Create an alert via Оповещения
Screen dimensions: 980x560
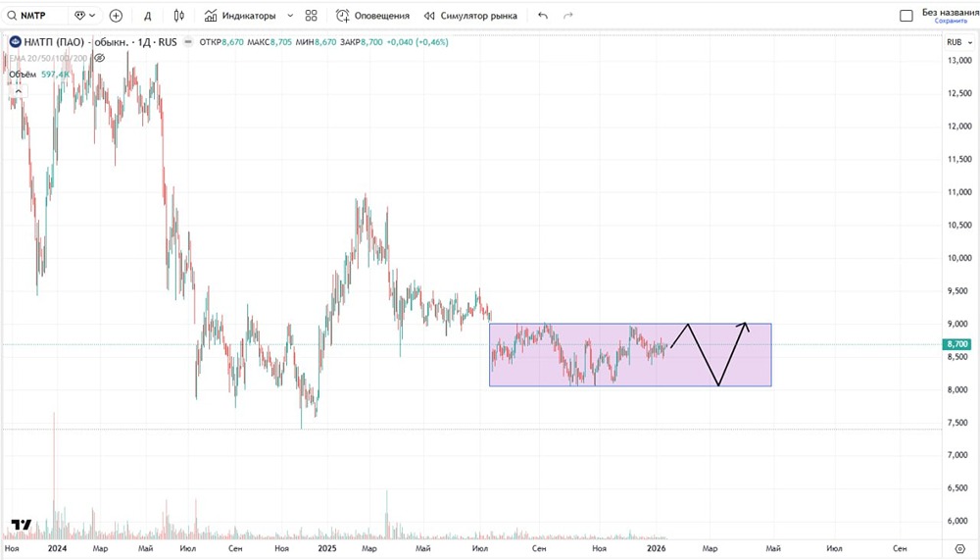tap(373, 16)
